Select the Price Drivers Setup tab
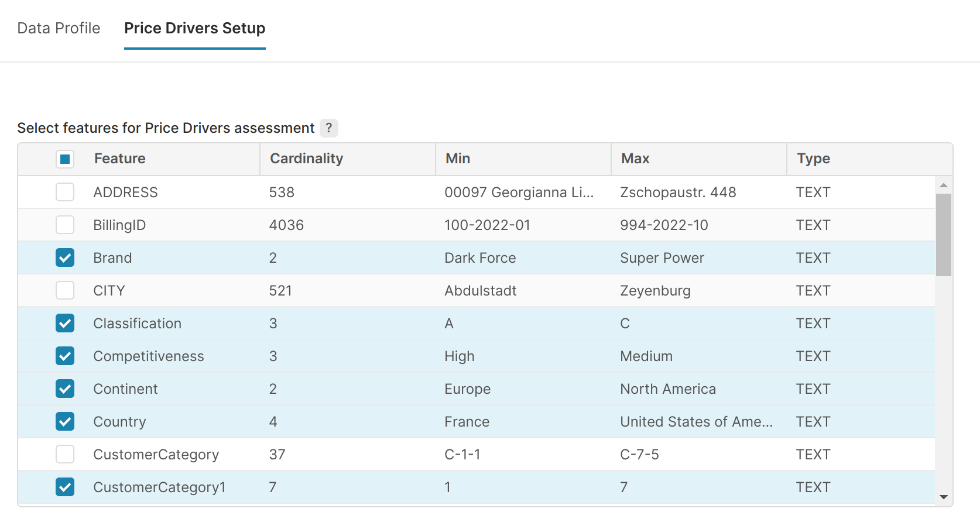Screen dimensions: 980x529 [x=194, y=28]
